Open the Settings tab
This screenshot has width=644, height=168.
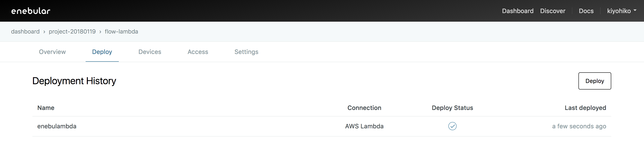click(246, 52)
